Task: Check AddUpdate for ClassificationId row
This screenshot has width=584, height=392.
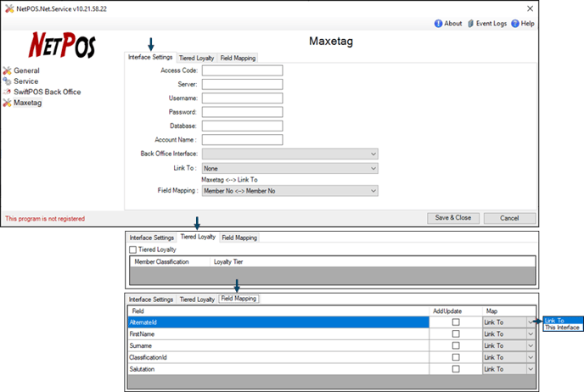Action: [456, 357]
